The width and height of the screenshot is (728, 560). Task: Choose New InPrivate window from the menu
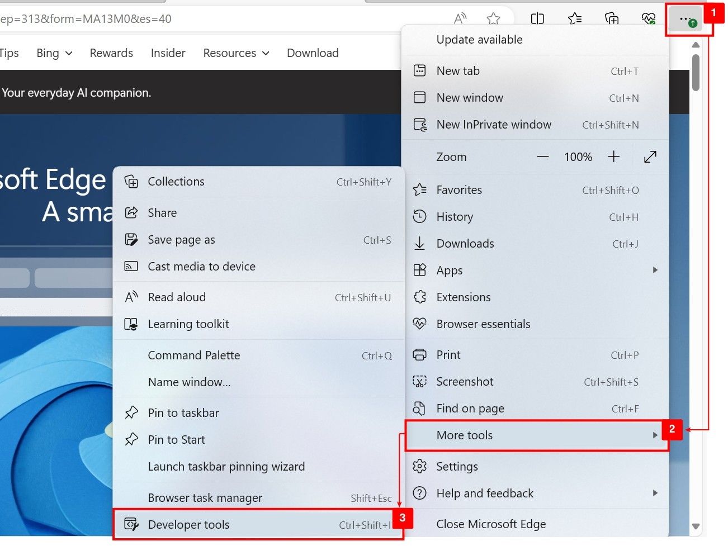tap(535, 125)
